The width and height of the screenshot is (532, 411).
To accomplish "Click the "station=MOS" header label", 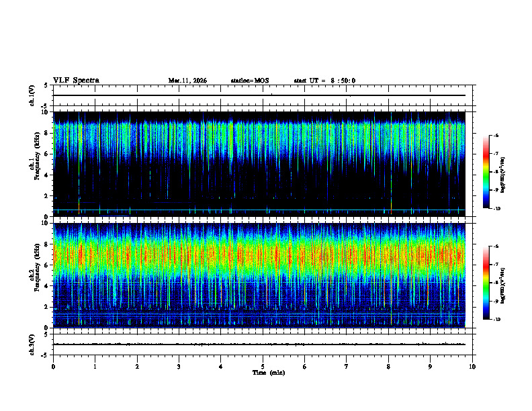I will 250,81.
